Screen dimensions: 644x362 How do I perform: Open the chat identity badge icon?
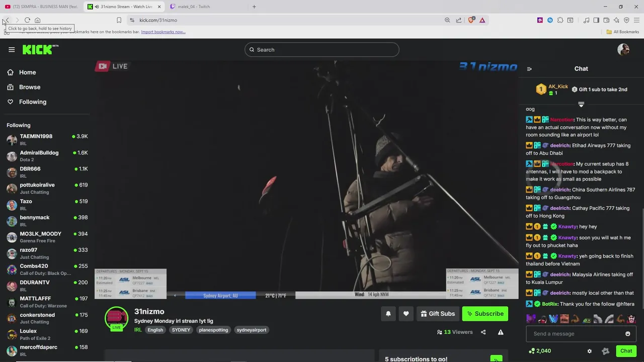click(606, 351)
